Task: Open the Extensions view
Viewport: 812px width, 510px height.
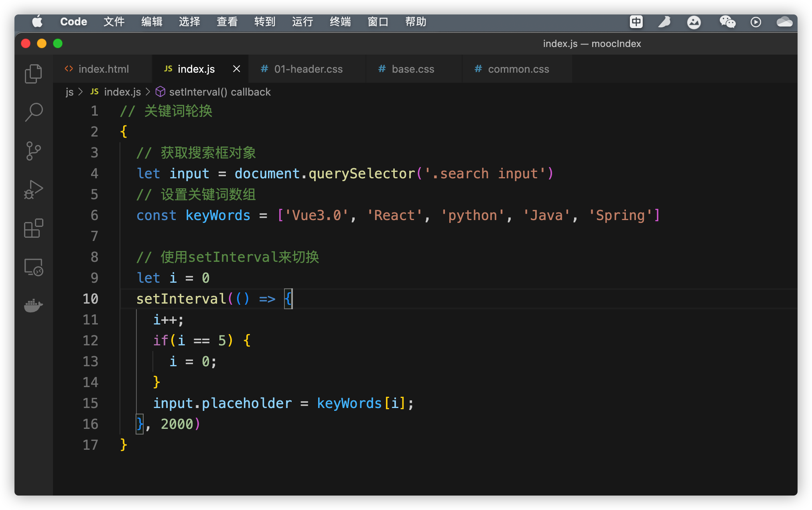Action: click(33, 228)
